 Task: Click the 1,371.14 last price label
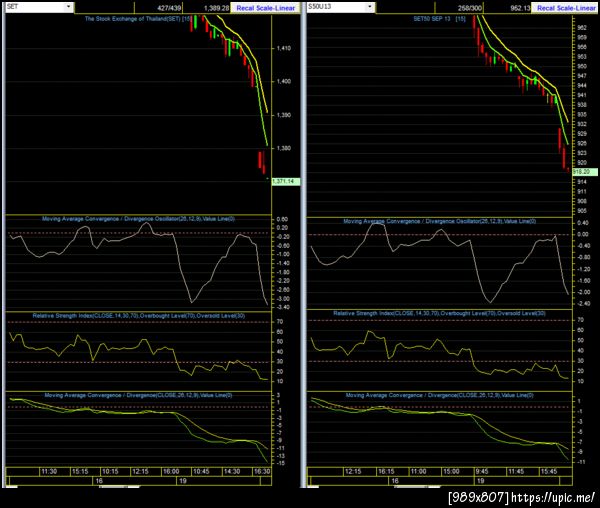coord(286,181)
